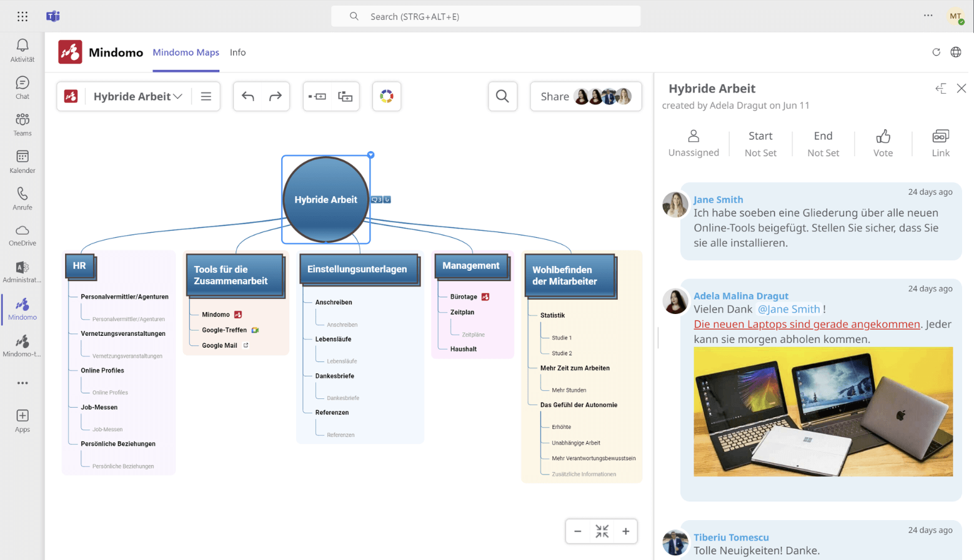Open the colorful theme wheel
Image resolution: width=974 pixels, height=560 pixels.
coord(387,96)
